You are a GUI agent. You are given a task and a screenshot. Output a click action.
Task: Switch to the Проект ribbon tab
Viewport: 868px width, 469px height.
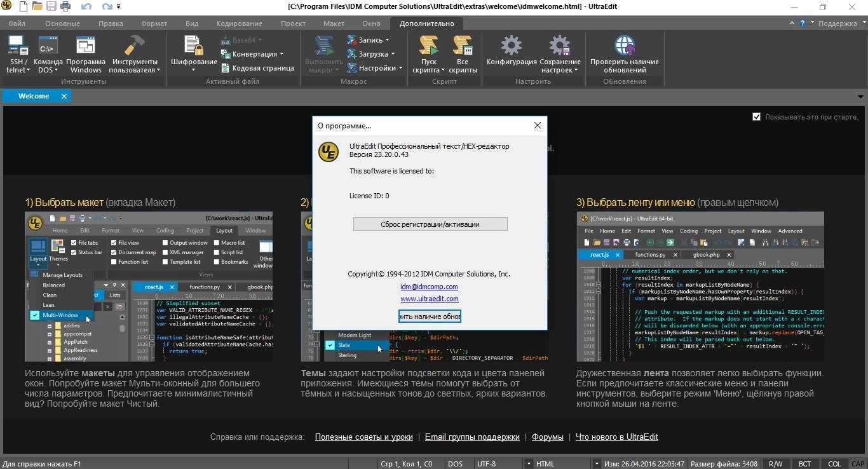pos(293,24)
